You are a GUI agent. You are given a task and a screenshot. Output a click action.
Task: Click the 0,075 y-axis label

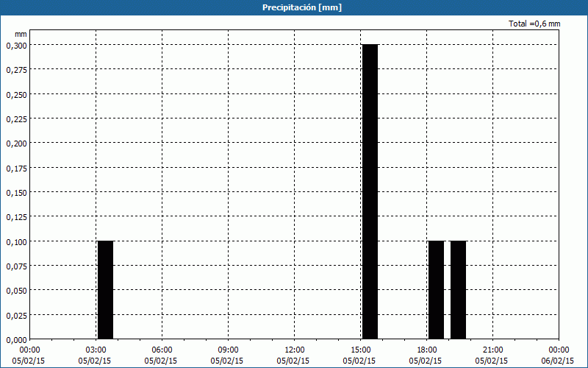tap(16, 266)
